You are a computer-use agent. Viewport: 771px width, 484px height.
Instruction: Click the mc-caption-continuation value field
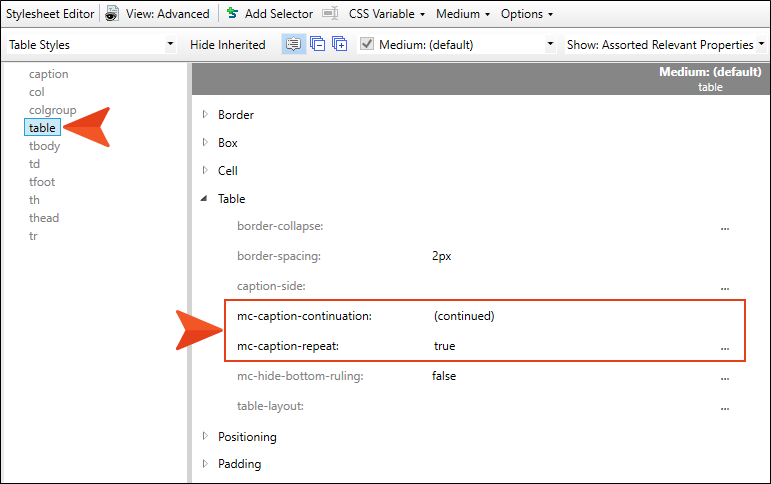coord(465,316)
